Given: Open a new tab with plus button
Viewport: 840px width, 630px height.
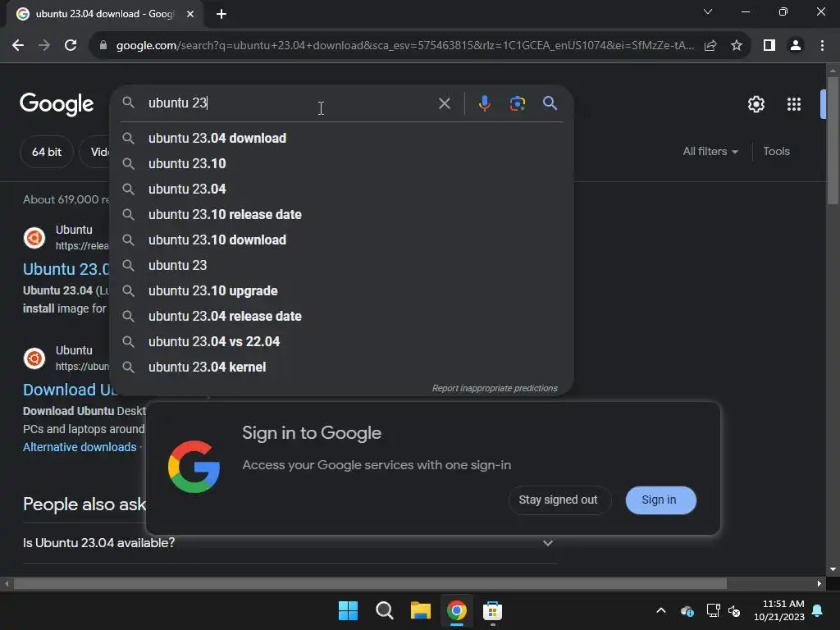Looking at the screenshot, I should coord(221,14).
